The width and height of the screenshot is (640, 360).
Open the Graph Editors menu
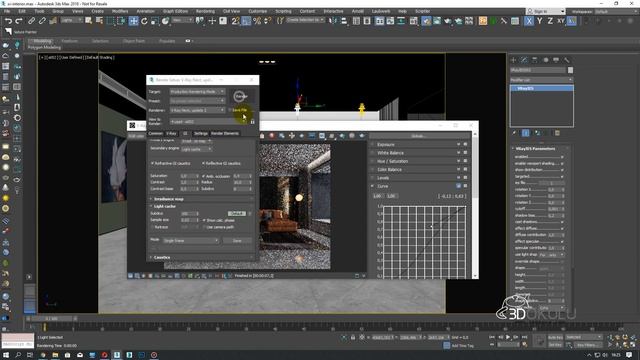pos(176,11)
